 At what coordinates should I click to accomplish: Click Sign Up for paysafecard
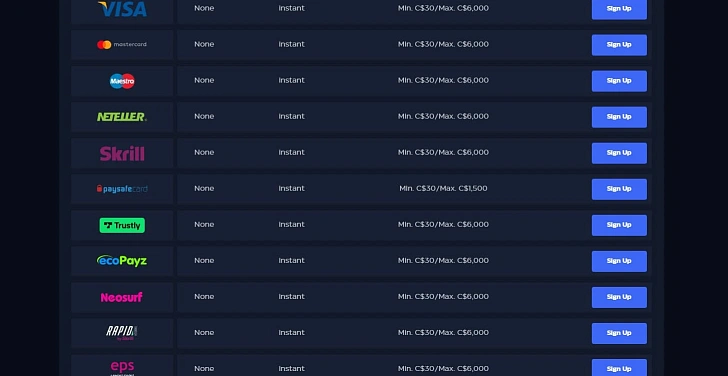tap(619, 189)
